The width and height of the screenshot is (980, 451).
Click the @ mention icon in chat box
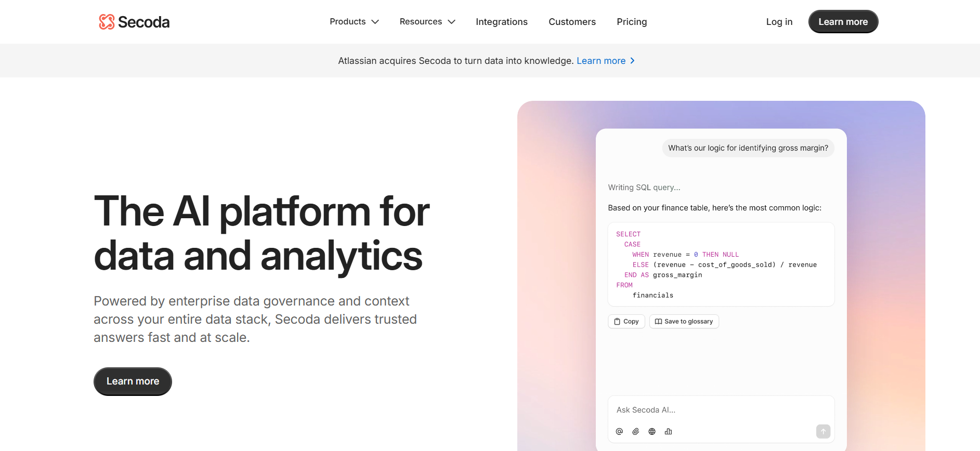(619, 431)
